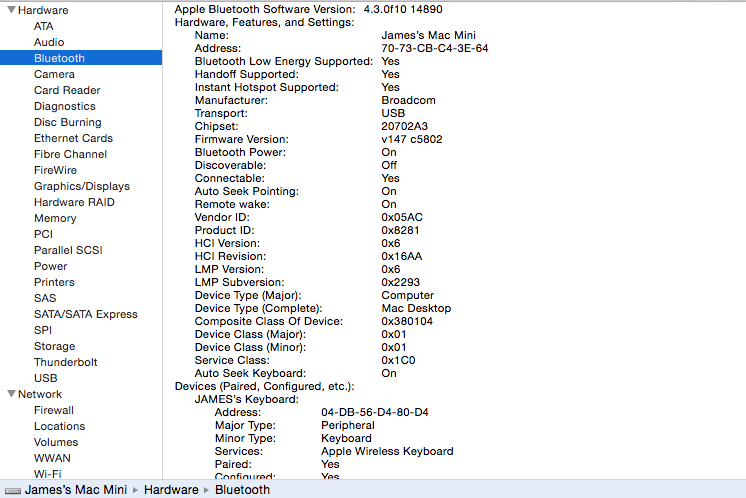Select SPI in the sidebar
This screenshot has width=746, height=498.
click(x=43, y=330)
